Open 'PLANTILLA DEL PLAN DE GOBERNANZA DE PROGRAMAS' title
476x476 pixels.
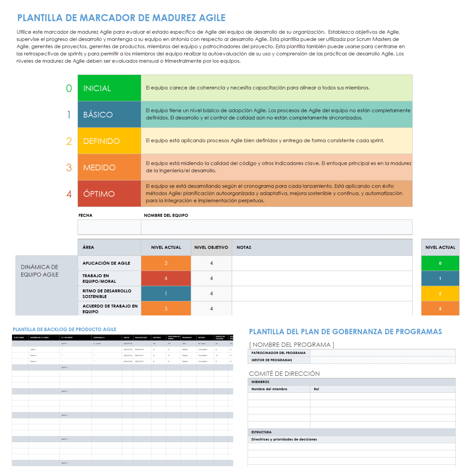(x=345, y=332)
